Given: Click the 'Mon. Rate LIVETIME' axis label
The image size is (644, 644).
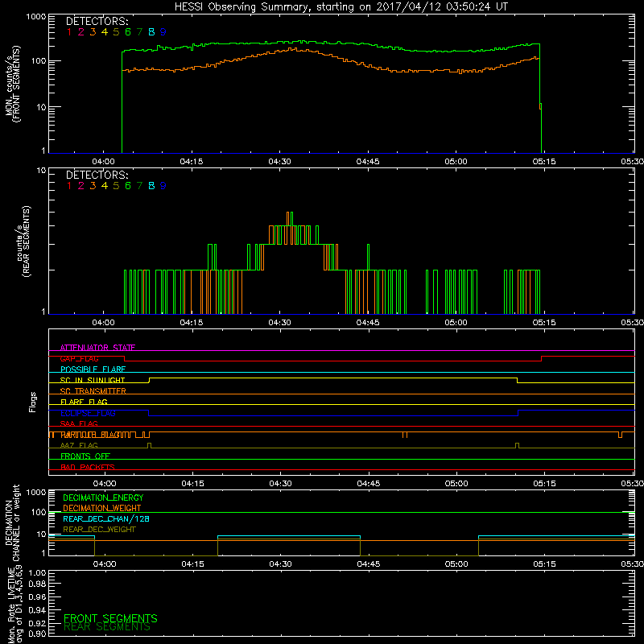Looking at the screenshot, I should tap(12, 605).
